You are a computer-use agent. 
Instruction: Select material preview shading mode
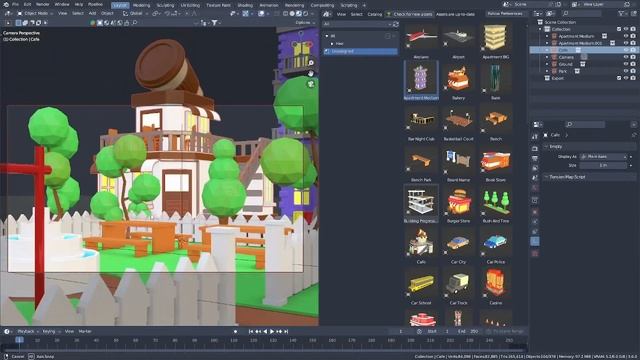[299, 13]
